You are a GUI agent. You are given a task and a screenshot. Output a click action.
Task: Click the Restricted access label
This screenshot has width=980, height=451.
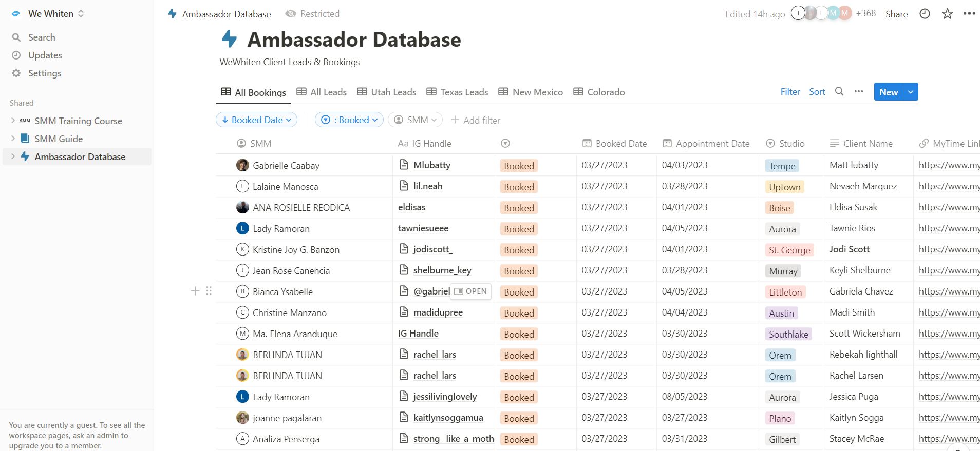pos(313,14)
